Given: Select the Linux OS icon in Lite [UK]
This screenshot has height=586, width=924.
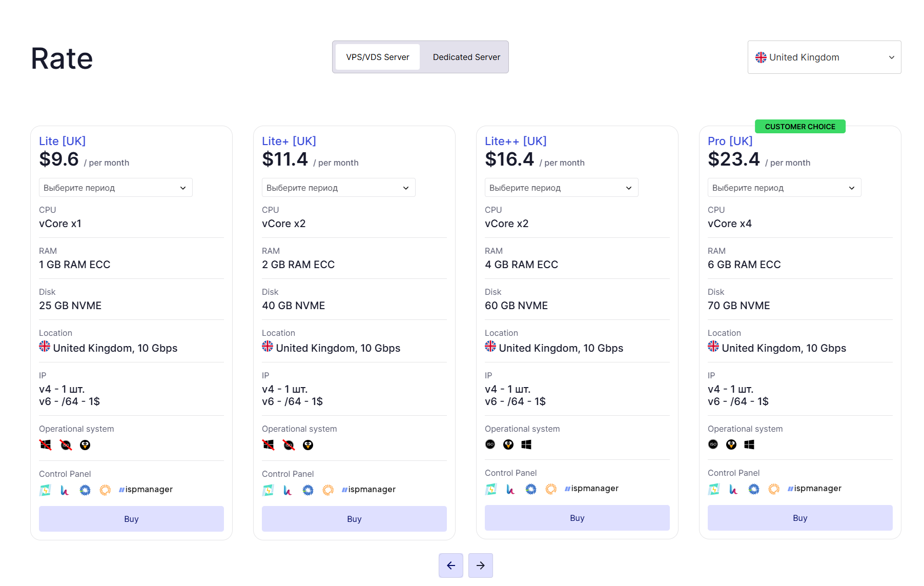Looking at the screenshot, I should (85, 445).
